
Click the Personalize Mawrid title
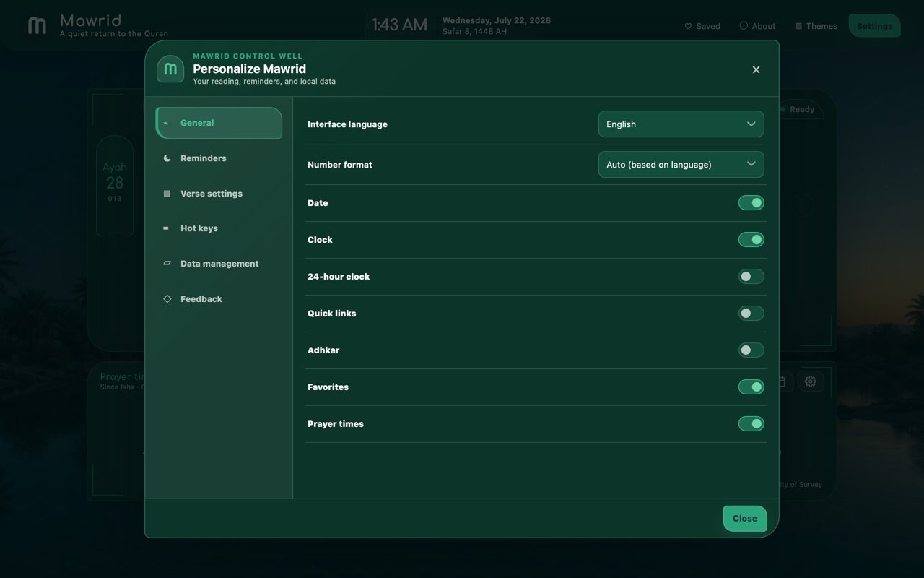pos(249,69)
